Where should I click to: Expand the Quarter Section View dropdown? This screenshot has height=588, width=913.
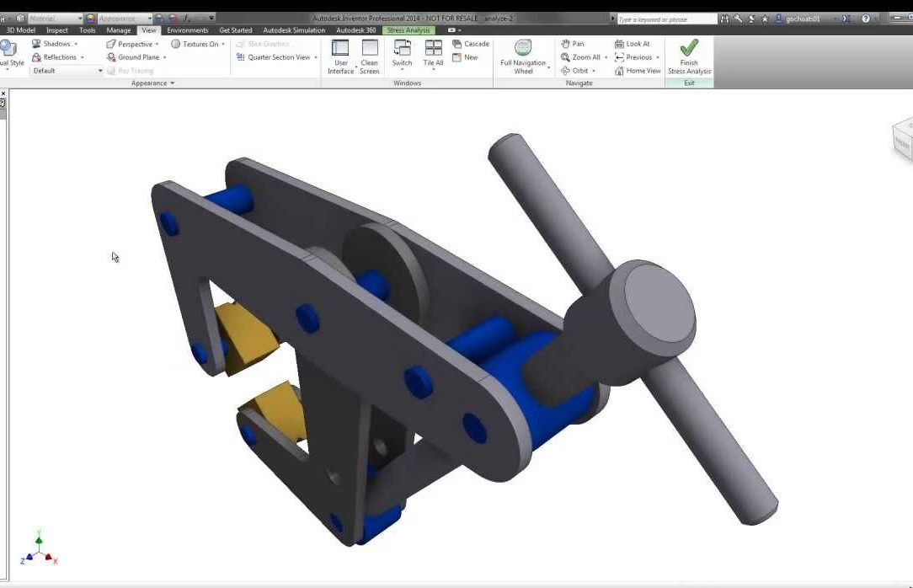coord(316,57)
